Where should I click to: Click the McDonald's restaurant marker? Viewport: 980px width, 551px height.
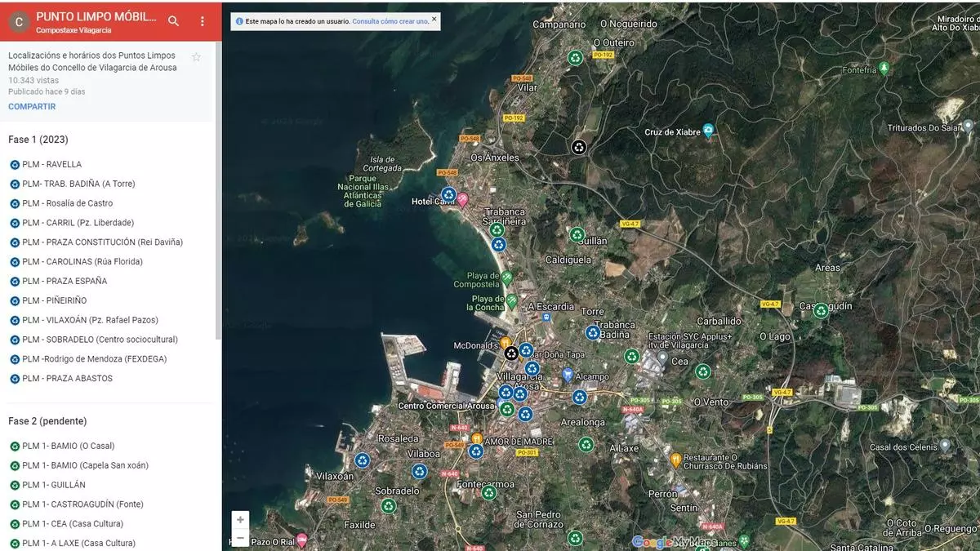coord(506,343)
